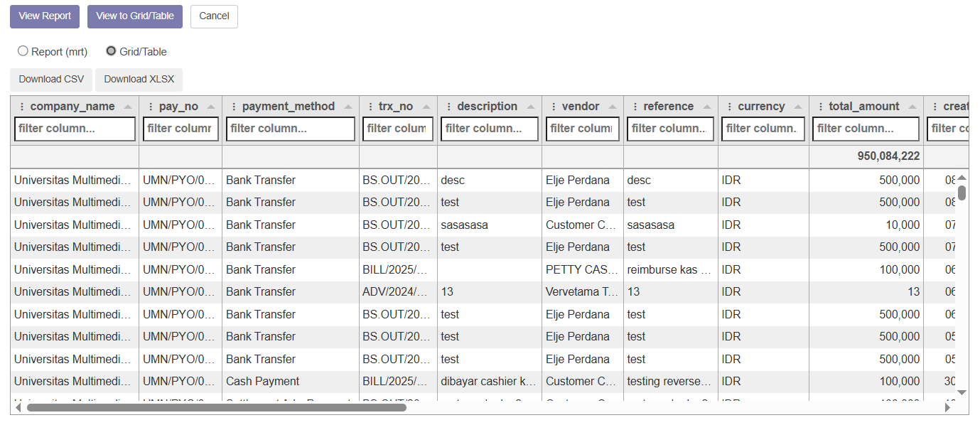
Task: Focus the vendor filter column field
Action: tap(582, 129)
